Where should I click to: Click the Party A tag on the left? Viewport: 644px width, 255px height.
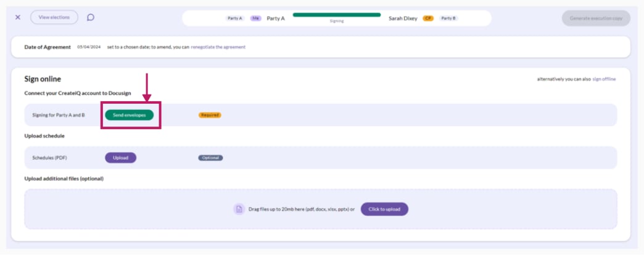tap(235, 18)
